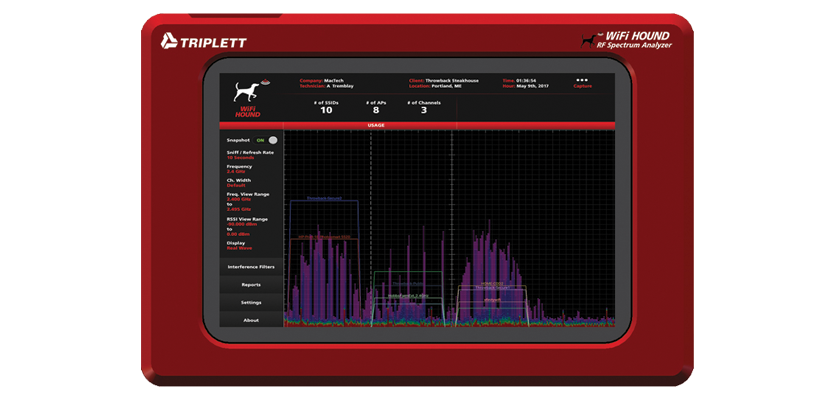The width and height of the screenshot is (835, 400).
Task: Change the Ch. Width Default option
Action: coord(239,183)
